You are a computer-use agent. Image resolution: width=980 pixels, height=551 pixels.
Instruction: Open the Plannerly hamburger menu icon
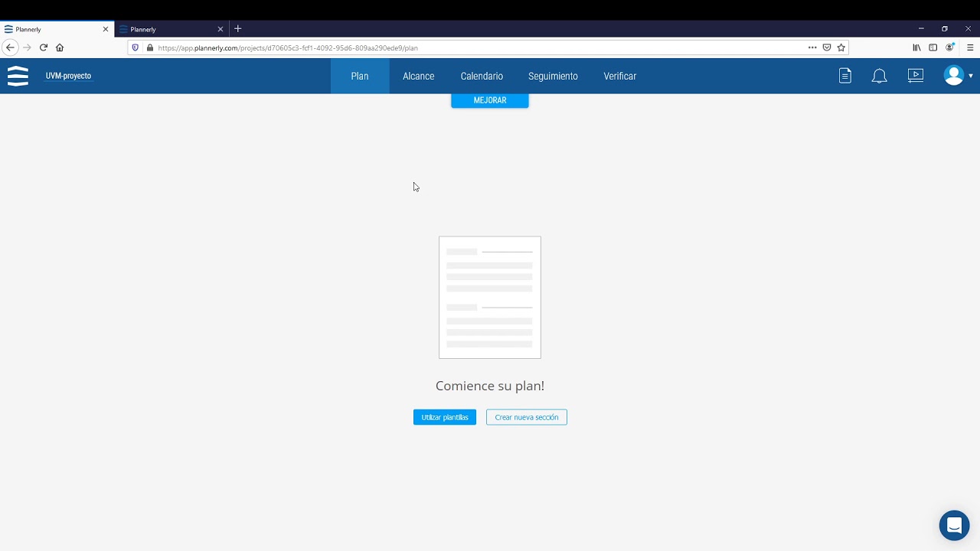18,76
